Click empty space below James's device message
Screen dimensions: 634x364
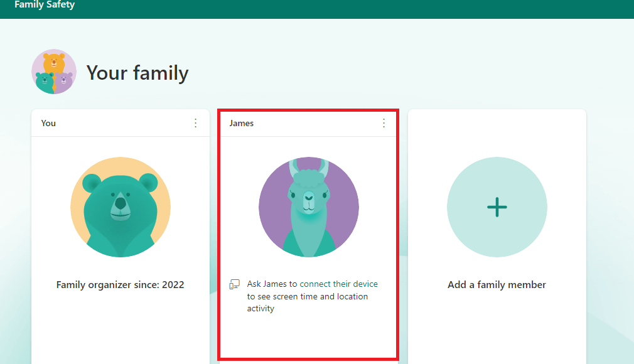click(x=308, y=336)
